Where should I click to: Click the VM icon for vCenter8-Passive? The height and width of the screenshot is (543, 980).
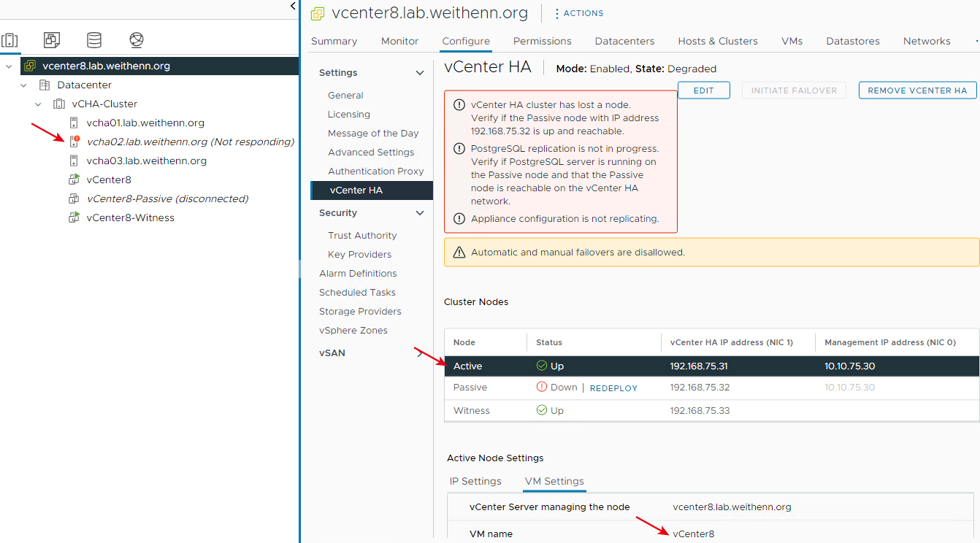(x=74, y=199)
